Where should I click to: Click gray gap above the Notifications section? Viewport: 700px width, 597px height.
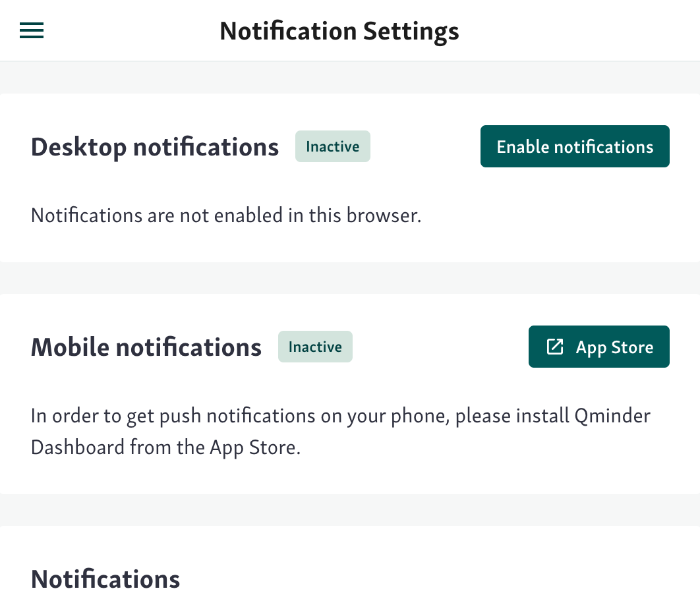point(349,509)
